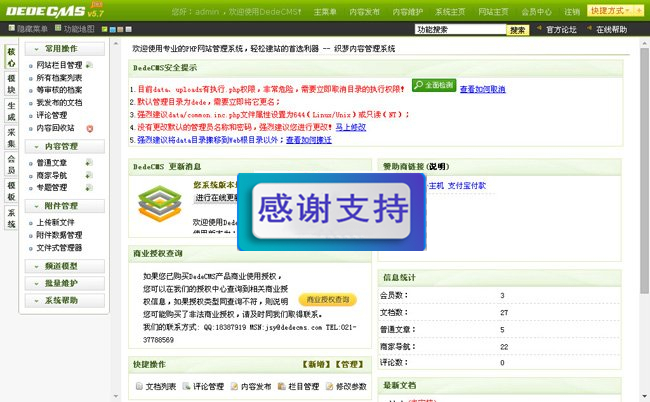650x402 pixels.
Task: Switch to the 模板 side tab
Action: pyautogui.click(x=11, y=191)
